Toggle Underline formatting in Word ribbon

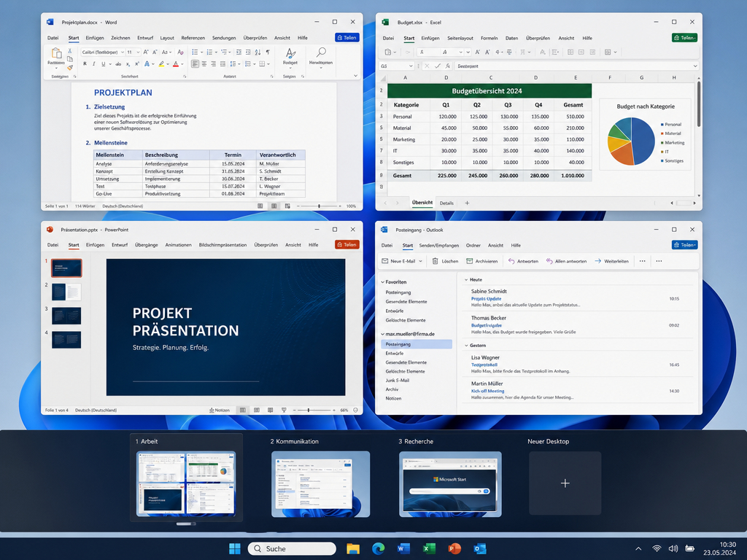104,64
